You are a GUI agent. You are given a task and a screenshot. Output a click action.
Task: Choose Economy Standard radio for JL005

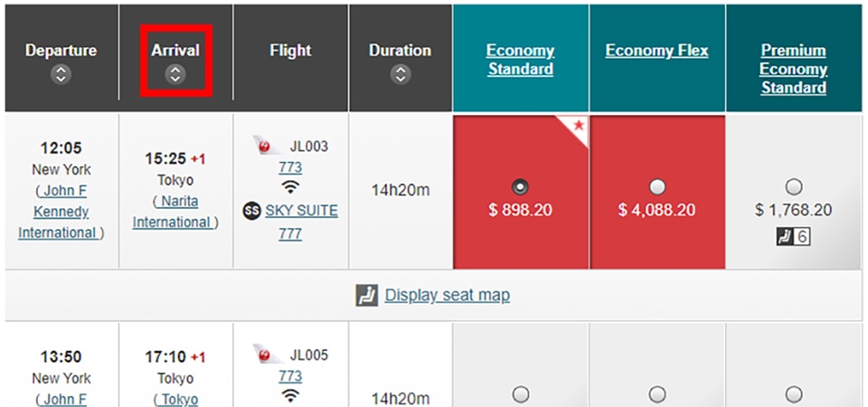click(x=521, y=394)
